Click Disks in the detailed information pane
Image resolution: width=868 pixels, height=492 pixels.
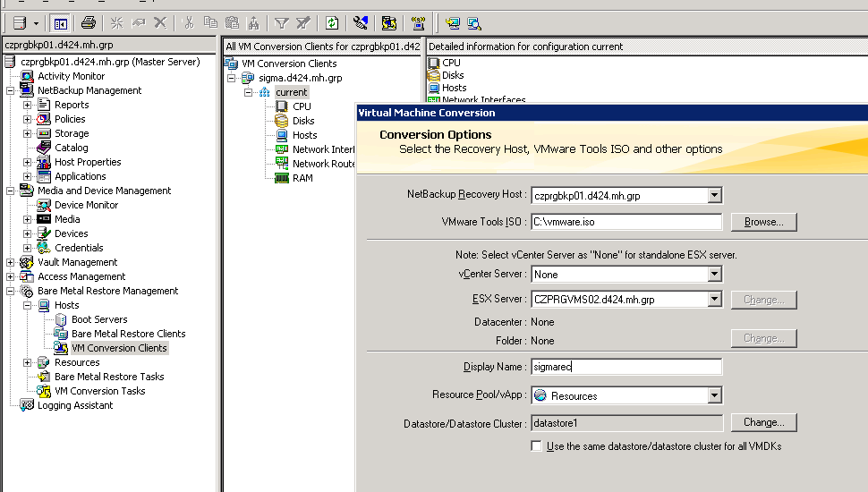click(x=453, y=75)
